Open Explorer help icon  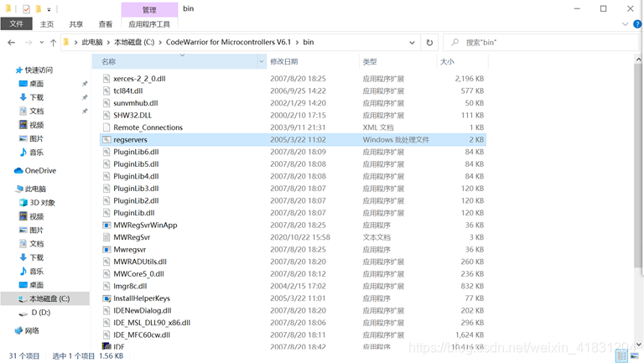[x=637, y=24]
